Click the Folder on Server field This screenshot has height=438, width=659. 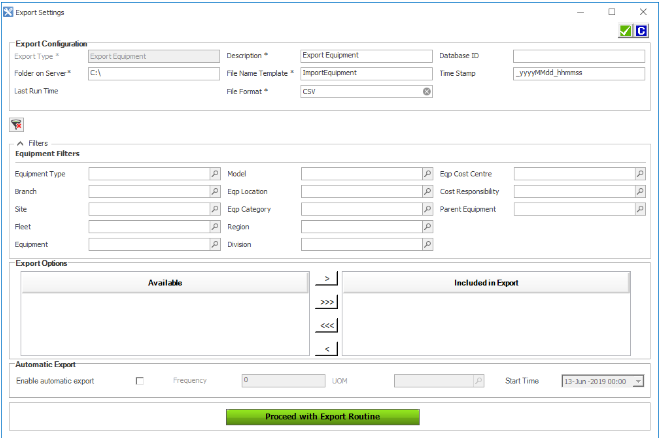pos(154,73)
